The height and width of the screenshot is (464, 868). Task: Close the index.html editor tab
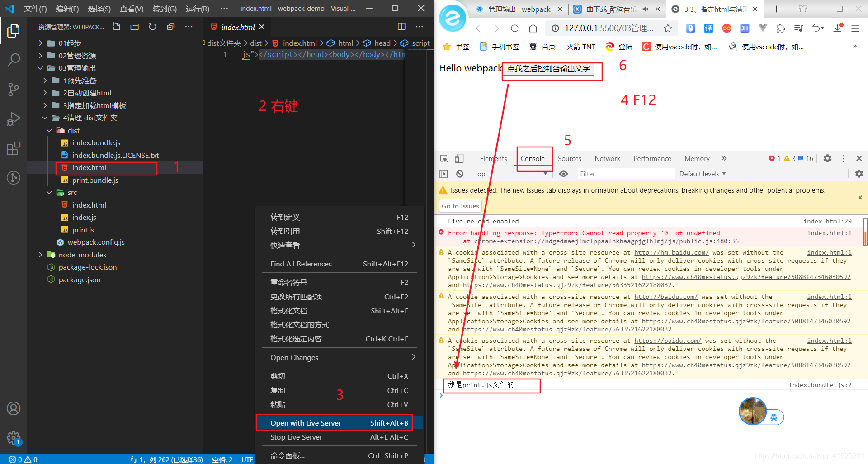262,27
